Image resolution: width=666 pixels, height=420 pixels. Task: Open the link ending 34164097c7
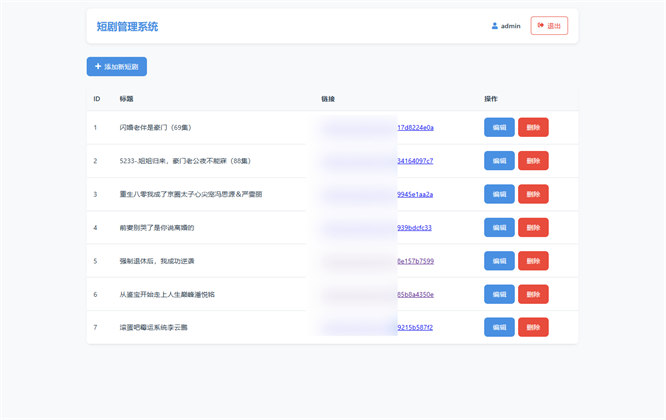(x=415, y=161)
